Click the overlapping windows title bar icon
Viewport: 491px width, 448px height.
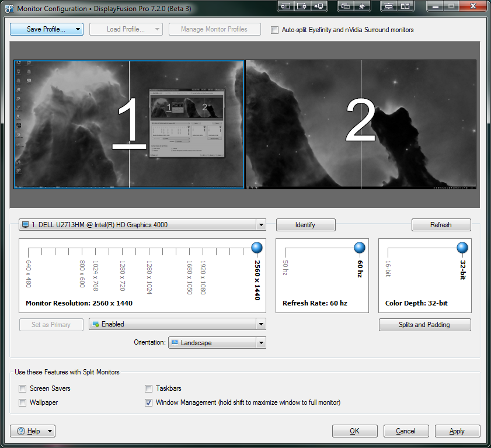(x=346, y=6)
